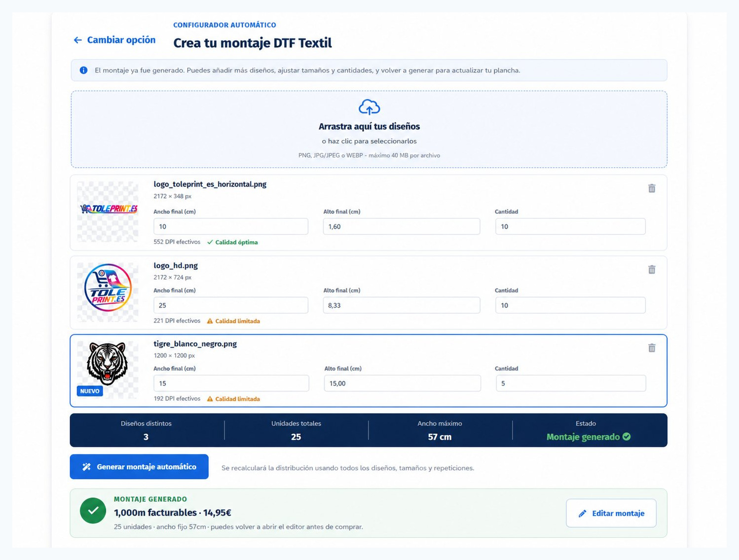This screenshot has width=739, height=560.
Task: Focus Cantidad field for logo_hd.png
Action: [570, 305]
